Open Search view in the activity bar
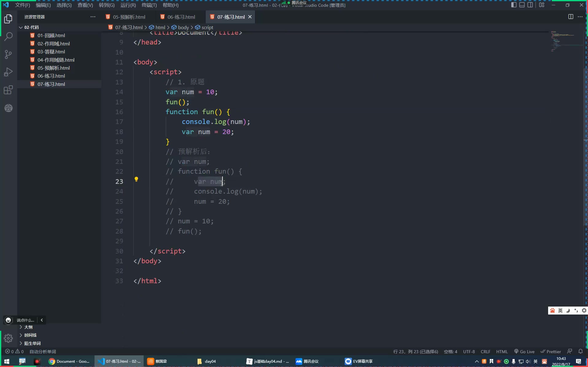Screen dimensions: 588x367 click(x=8, y=37)
